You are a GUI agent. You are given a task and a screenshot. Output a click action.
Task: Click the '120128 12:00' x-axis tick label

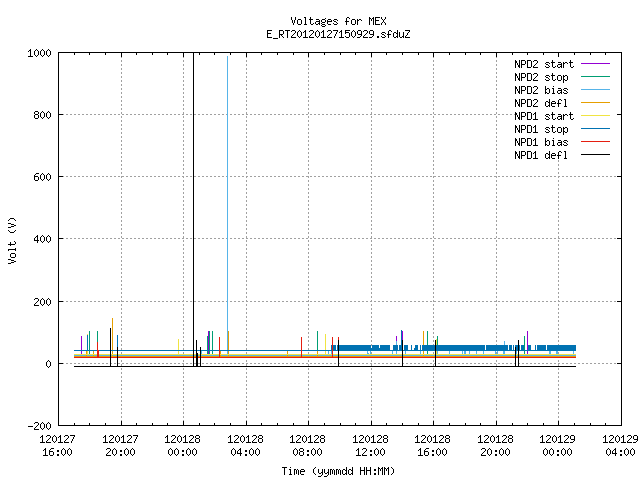[370, 446]
